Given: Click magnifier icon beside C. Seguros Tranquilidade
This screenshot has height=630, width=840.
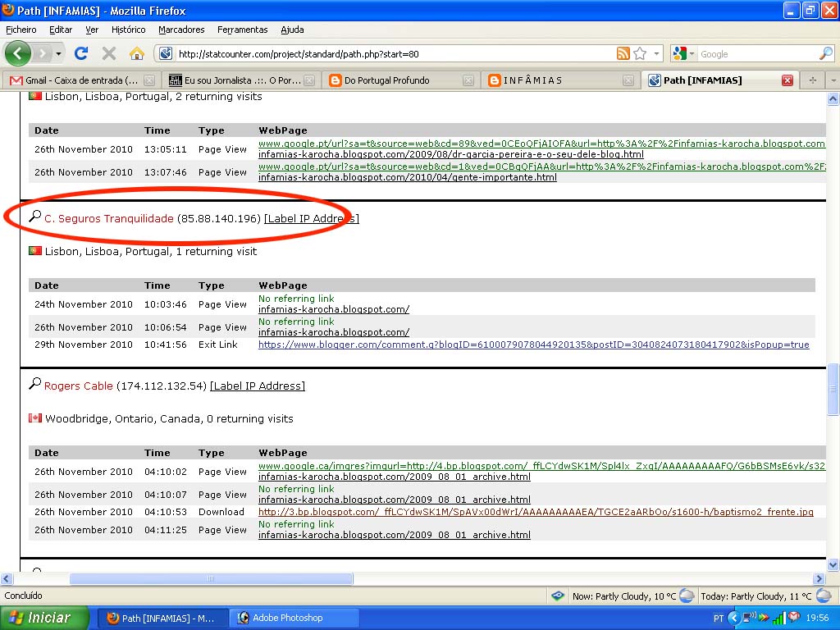Looking at the screenshot, I should 34,217.
